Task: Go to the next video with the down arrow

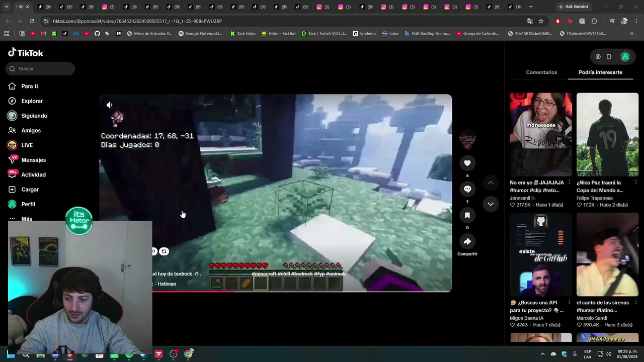Action: coord(491,204)
